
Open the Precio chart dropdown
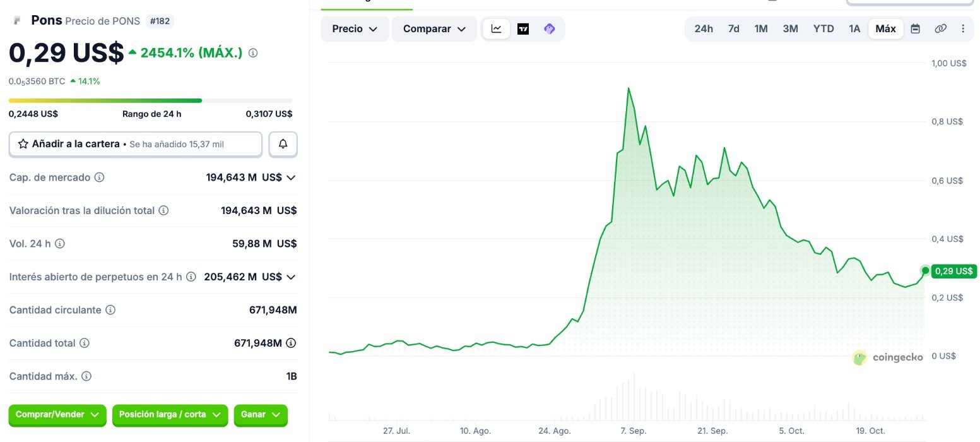(355, 28)
